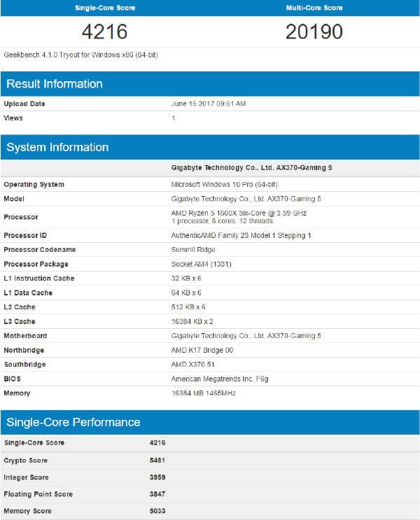The width and height of the screenshot is (420, 520).
Task: Click the single-core score value 4216 at top
Action: point(104,31)
